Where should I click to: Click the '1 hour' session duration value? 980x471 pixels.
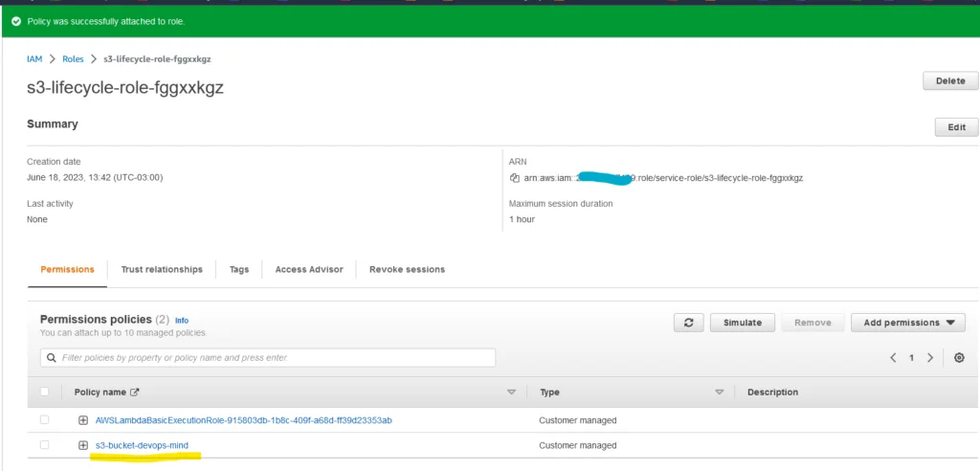(522, 219)
